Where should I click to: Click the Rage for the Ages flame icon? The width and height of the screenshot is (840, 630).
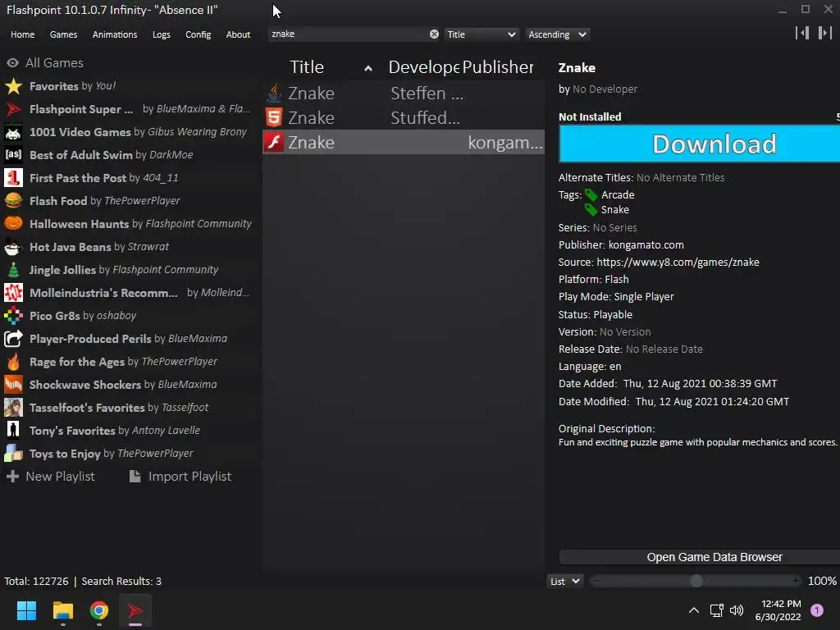[x=13, y=362]
